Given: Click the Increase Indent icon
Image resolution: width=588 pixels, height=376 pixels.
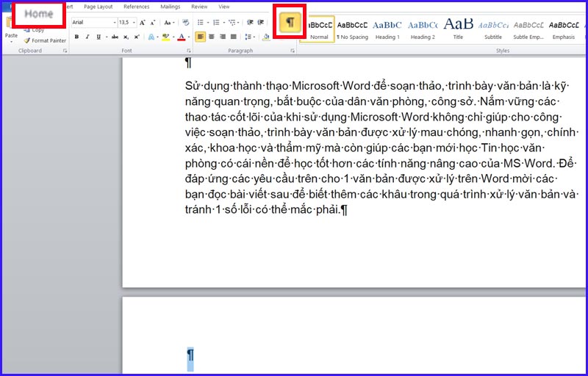Looking at the screenshot, I should click(261, 23).
